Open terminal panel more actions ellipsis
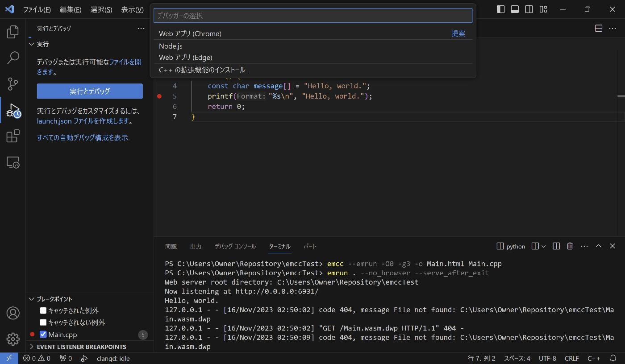Screen dimensions: 625x364 584,246
